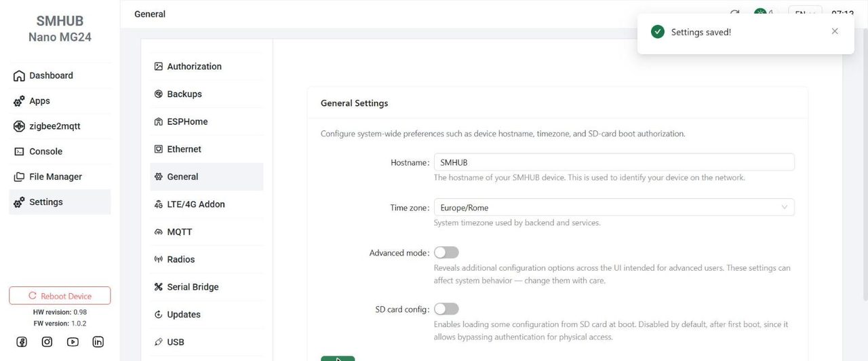Select Settings in the left sidebar
Image resolution: width=868 pixels, height=361 pixels.
click(60, 202)
